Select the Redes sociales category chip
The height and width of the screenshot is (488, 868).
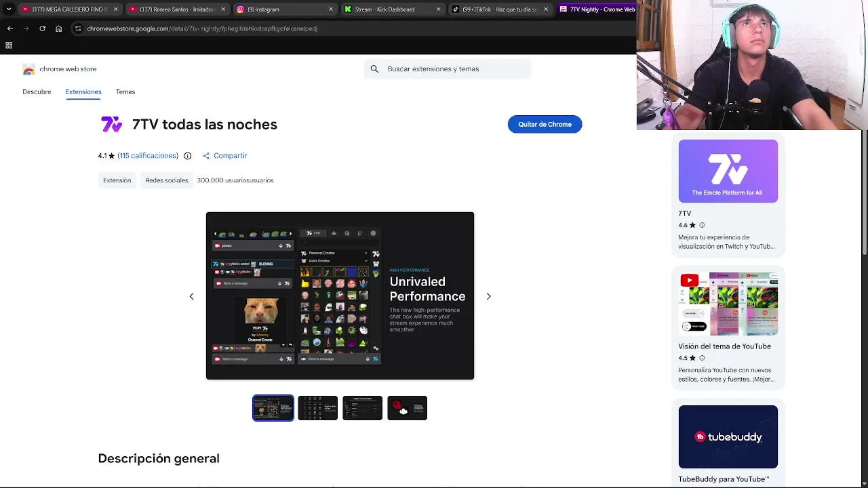tap(167, 180)
